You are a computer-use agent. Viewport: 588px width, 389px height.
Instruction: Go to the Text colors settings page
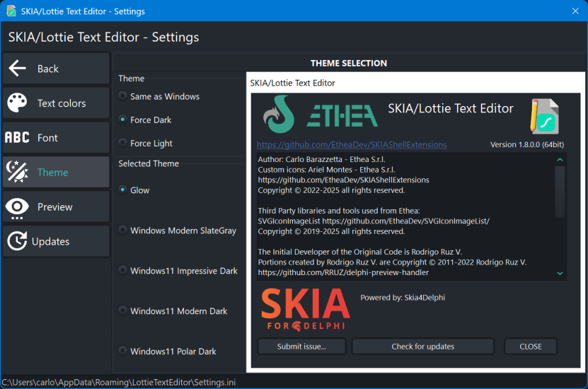pos(56,103)
